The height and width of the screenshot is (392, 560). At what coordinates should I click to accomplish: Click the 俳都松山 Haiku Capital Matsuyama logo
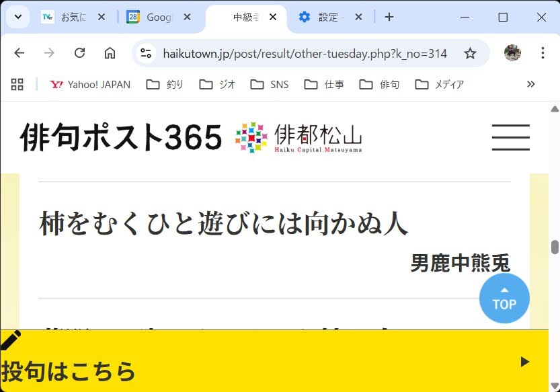point(298,138)
